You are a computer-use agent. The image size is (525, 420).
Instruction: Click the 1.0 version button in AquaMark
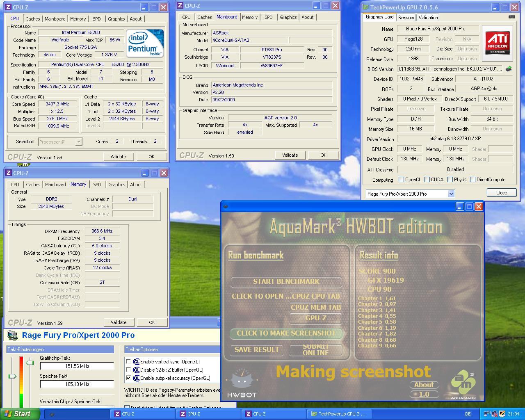point(424,394)
